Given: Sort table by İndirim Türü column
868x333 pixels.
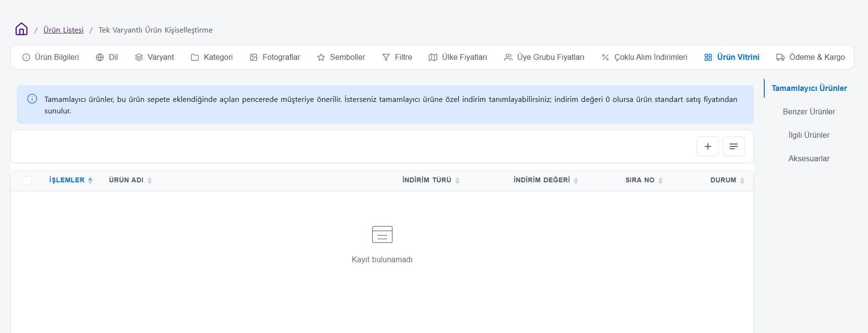Looking at the screenshot, I should (x=431, y=180).
